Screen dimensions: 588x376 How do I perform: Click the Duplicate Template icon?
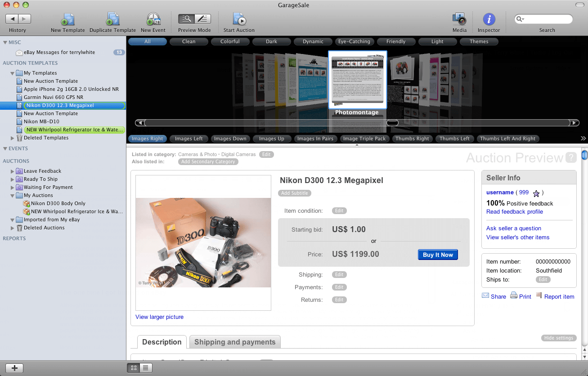[x=112, y=20]
